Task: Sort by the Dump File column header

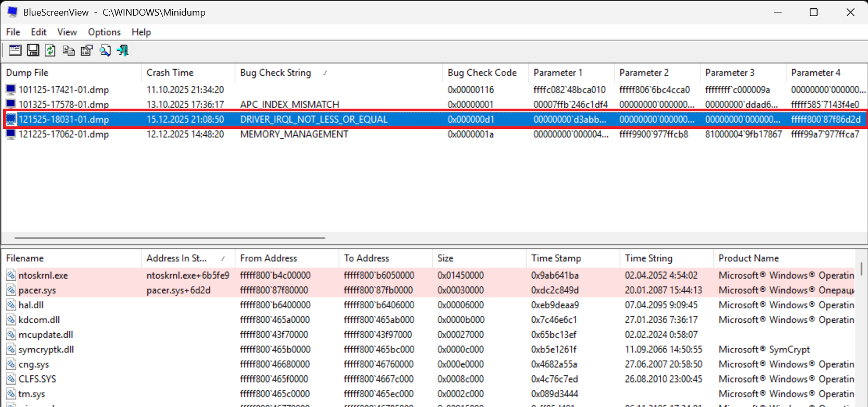Action: coord(71,73)
